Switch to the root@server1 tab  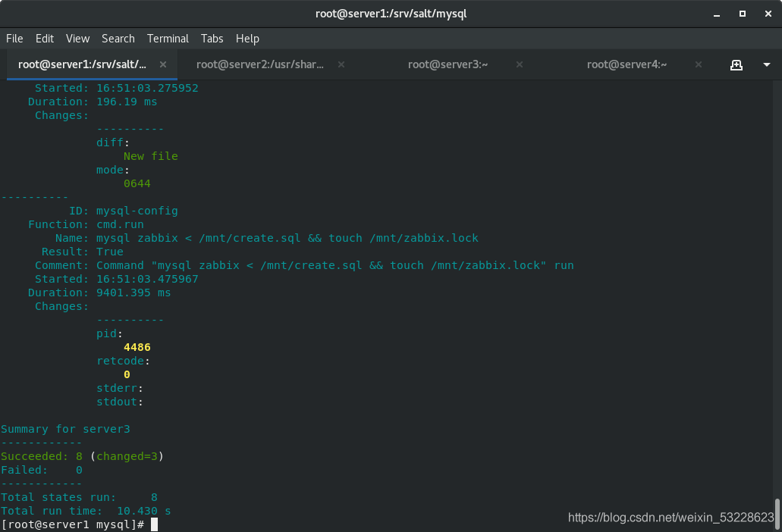[x=82, y=64]
